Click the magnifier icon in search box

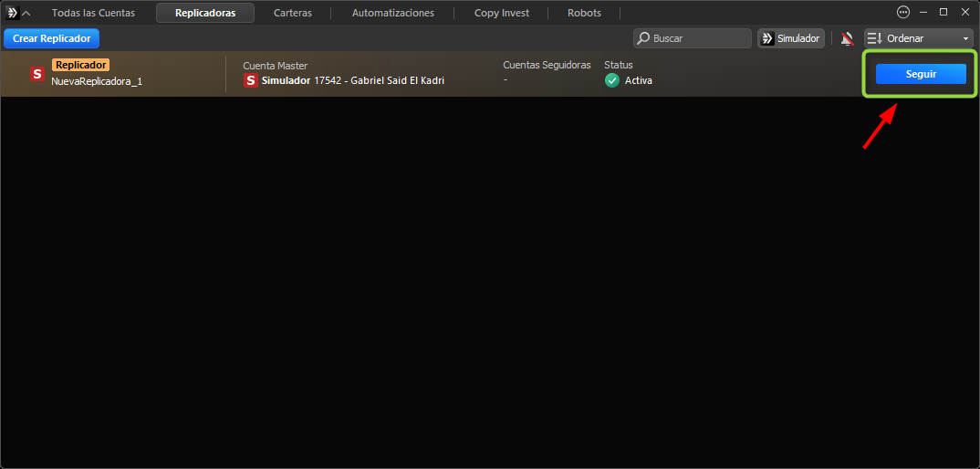643,38
